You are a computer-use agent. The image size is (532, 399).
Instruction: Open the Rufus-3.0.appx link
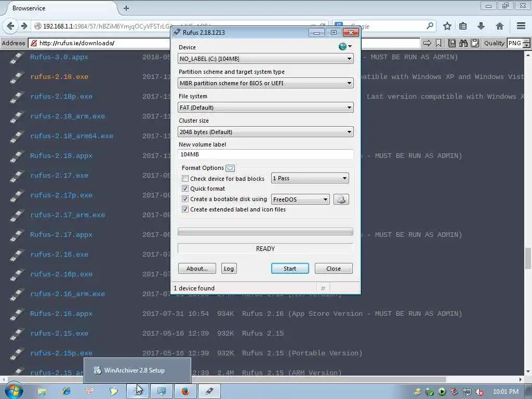[59, 57]
